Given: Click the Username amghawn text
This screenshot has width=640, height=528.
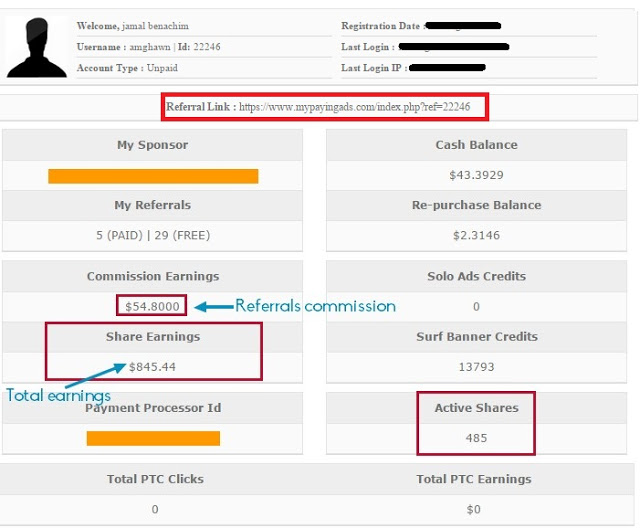Looking at the screenshot, I should [124, 47].
